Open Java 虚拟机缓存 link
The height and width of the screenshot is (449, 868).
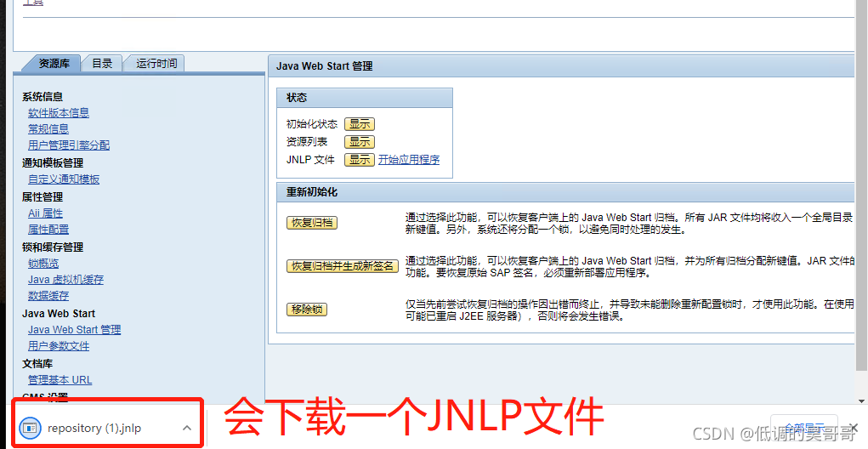pos(65,280)
